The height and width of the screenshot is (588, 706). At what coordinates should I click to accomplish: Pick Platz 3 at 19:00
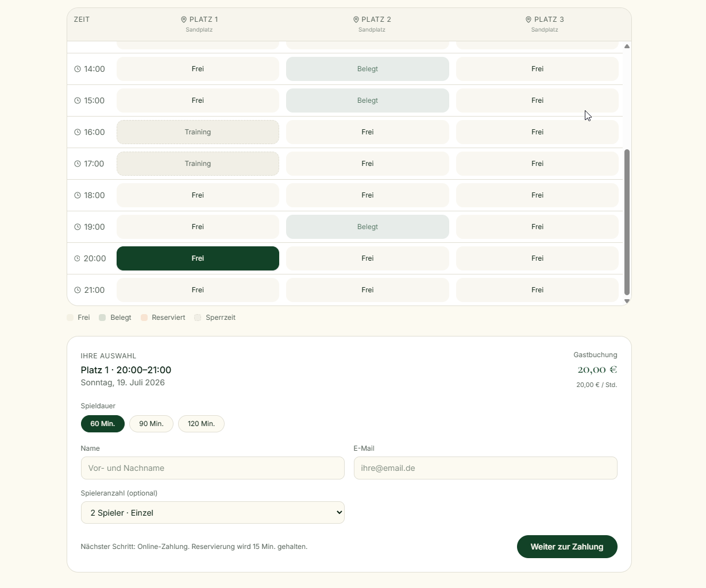pos(537,227)
